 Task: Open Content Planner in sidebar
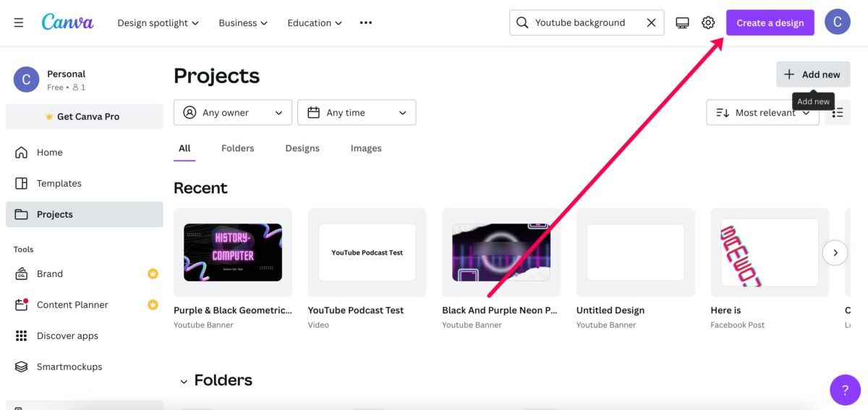tap(85, 305)
